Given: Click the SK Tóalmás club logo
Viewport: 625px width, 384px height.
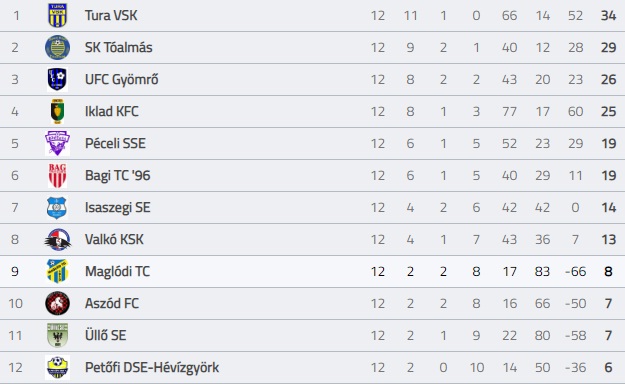Looking at the screenshot, I should (57, 47).
